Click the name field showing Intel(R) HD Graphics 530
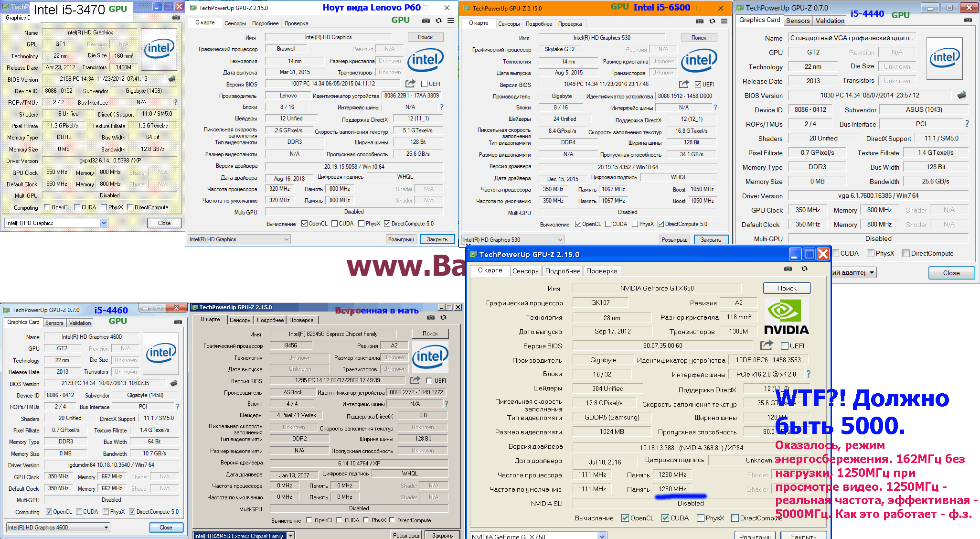 click(x=602, y=38)
